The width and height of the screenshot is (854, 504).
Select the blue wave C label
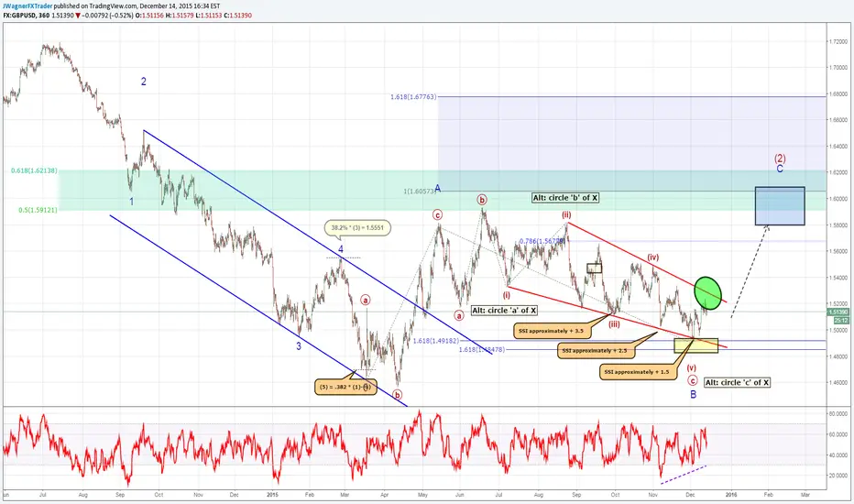tap(780, 169)
